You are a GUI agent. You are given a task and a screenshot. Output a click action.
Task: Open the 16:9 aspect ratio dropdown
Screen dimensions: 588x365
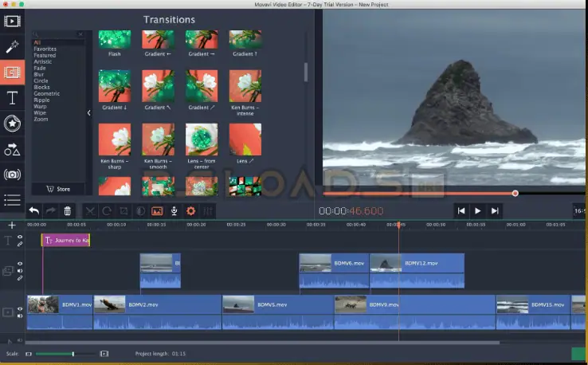579,211
